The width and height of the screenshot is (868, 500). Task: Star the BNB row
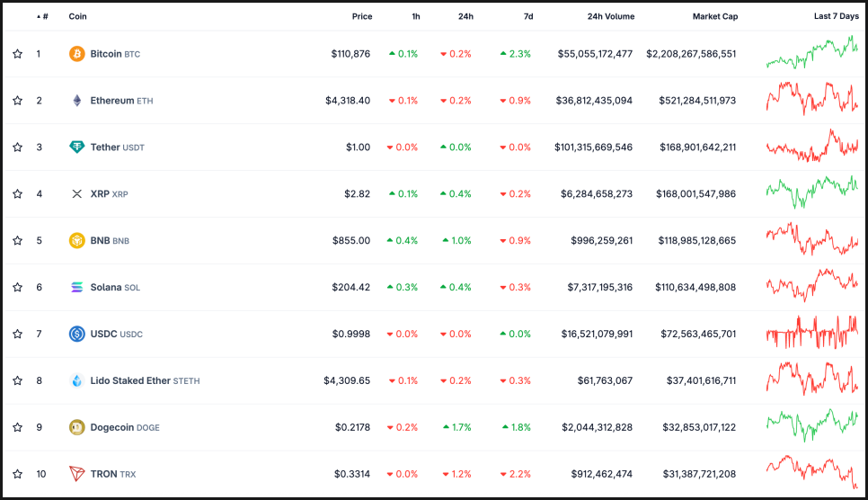18,241
